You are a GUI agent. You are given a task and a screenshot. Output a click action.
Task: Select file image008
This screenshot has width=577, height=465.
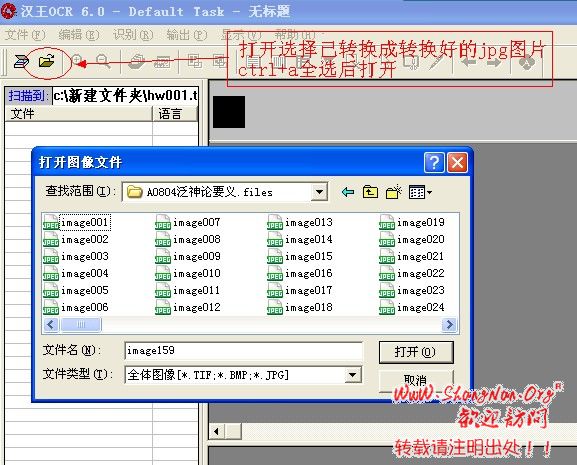point(188,239)
